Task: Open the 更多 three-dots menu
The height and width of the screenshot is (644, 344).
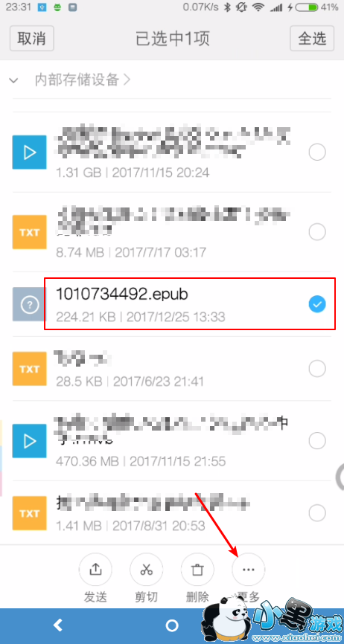Action: [x=248, y=569]
